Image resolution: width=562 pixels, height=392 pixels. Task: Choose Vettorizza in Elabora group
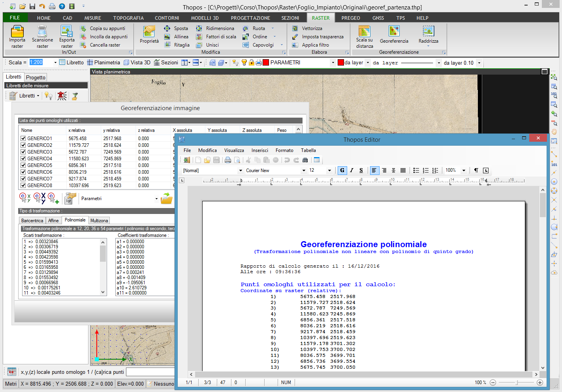click(x=307, y=28)
